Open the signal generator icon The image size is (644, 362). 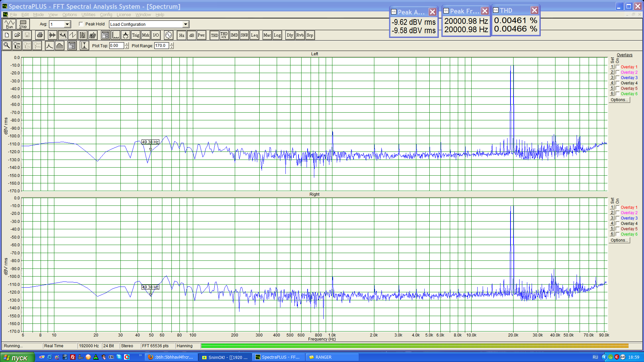point(168,35)
